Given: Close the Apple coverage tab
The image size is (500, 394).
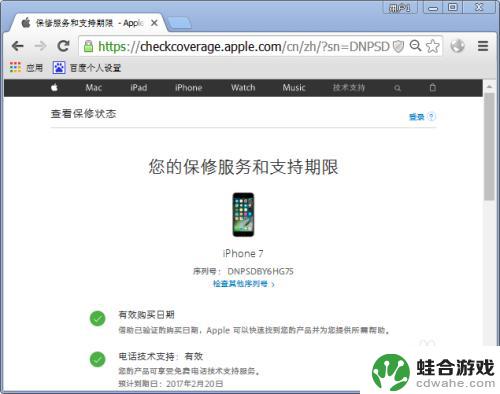Looking at the screenshot, I should tap(154, 23).
